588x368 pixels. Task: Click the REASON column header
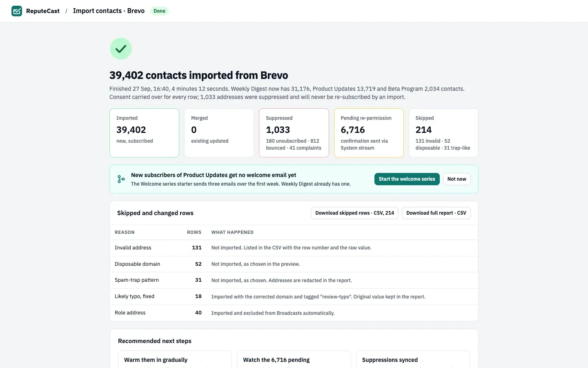coord(125,232)
